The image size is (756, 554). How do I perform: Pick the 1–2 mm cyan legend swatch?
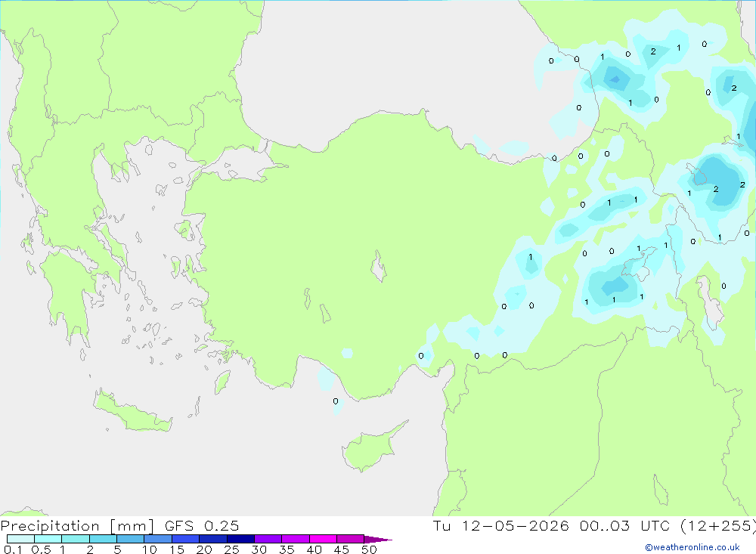(76, 539)
